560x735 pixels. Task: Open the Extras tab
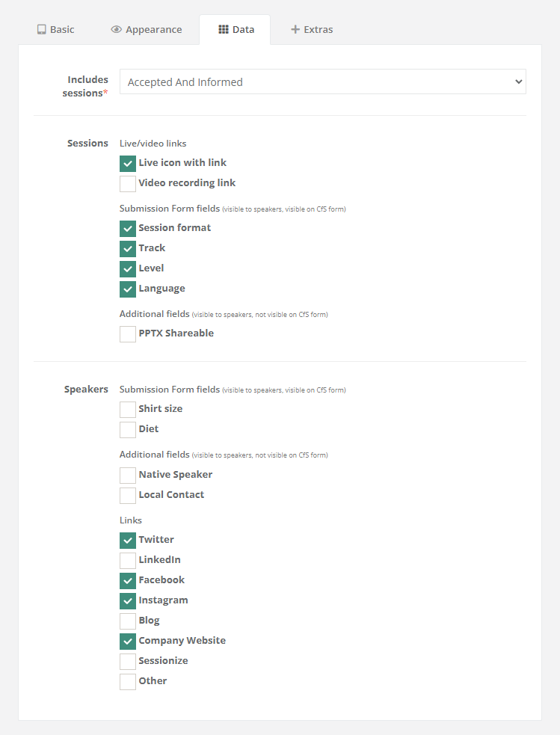click(312, 30)
